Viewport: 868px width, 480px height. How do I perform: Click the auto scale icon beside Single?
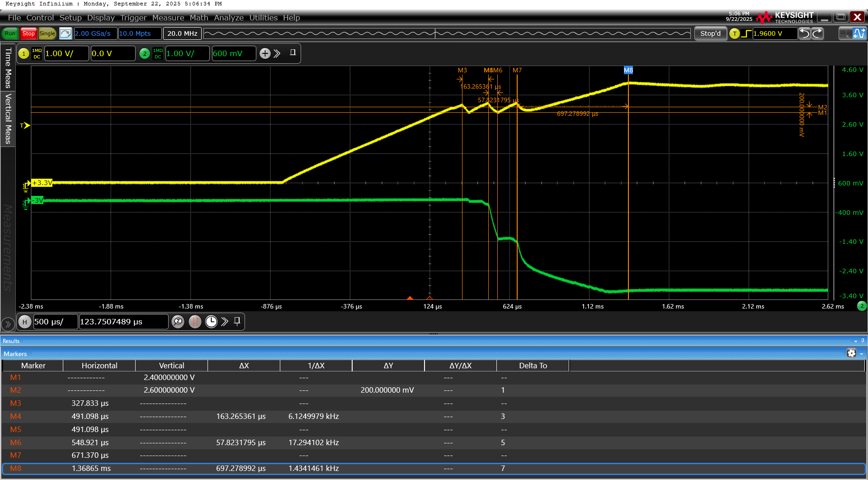(66, 33)
